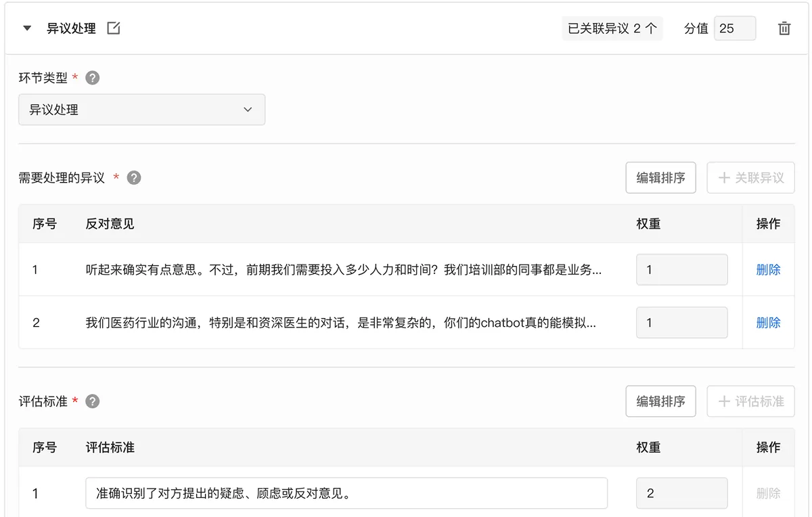Click the evaluation criterion text field

(346, 493)
